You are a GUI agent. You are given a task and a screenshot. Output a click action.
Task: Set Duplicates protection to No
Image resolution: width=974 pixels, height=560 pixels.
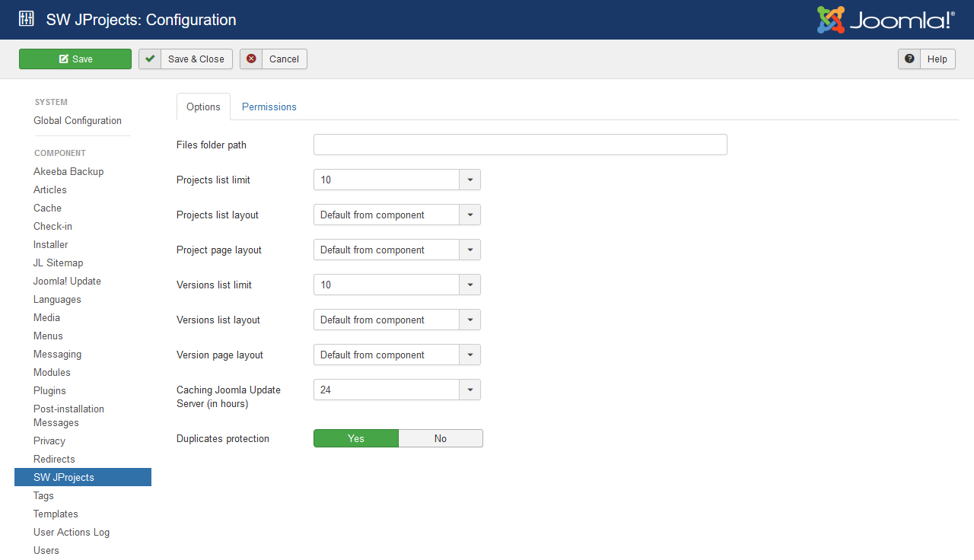pos(441,438)
